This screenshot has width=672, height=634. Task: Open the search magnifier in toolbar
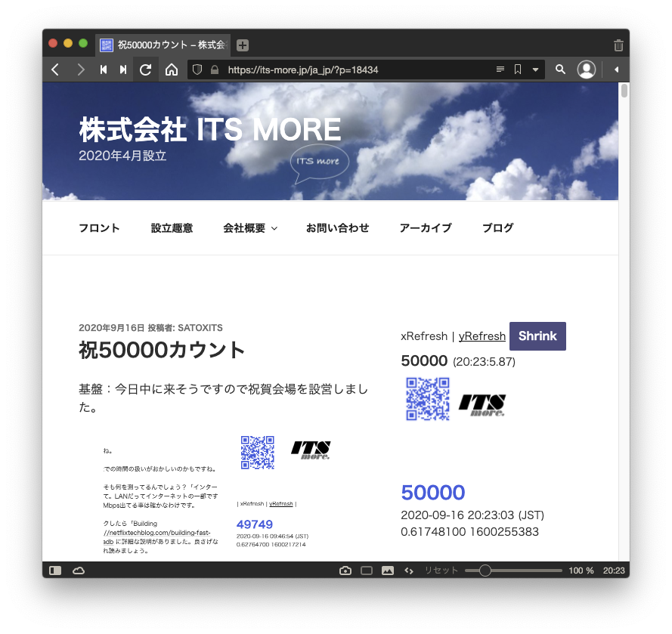[x=560, y=70]
